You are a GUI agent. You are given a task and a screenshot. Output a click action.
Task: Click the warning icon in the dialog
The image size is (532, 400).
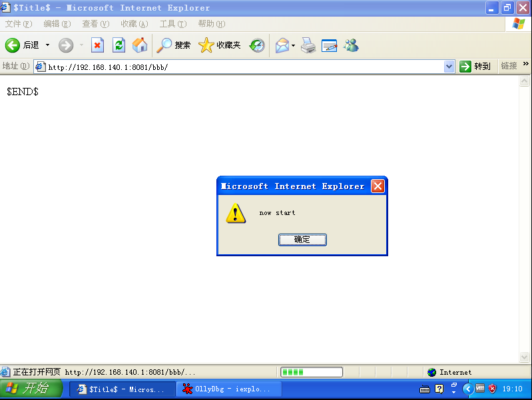(x=236, y=213)
